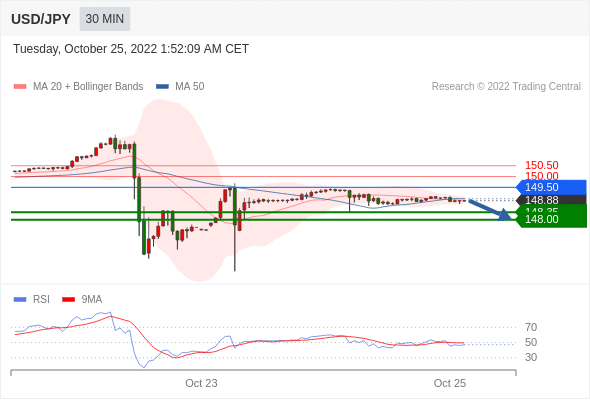Click the blue MA 50 color swatch
The image size is (590, 400).
coord(162,87)
